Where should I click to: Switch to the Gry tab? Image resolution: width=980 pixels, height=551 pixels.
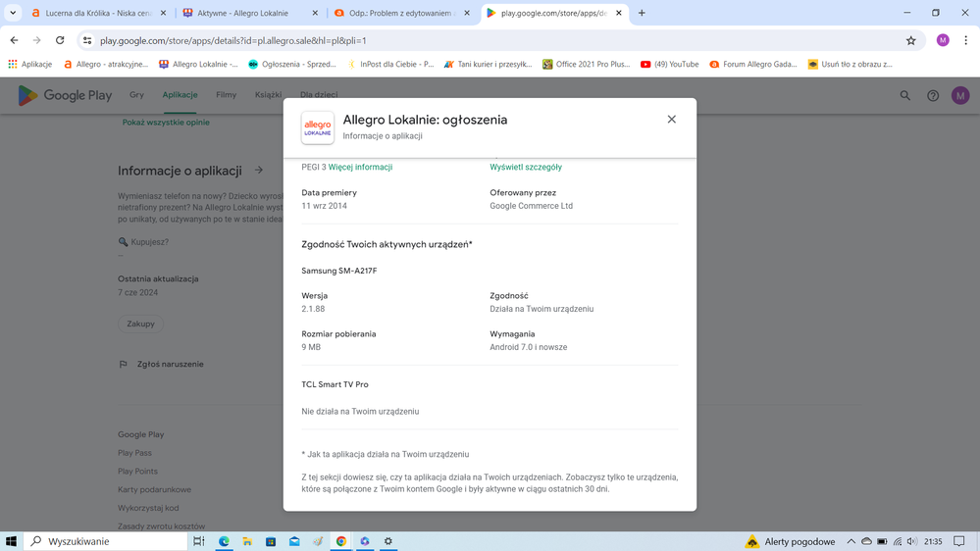point(136,95)
